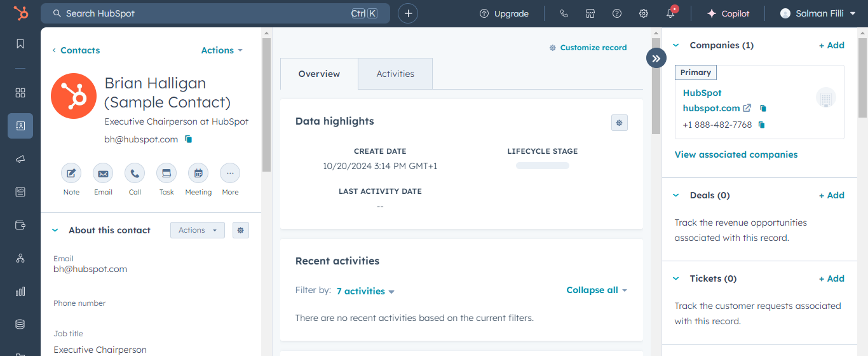Click View associated companies
The width and height of the screenshot is (868, 356).
coord(736,154)
